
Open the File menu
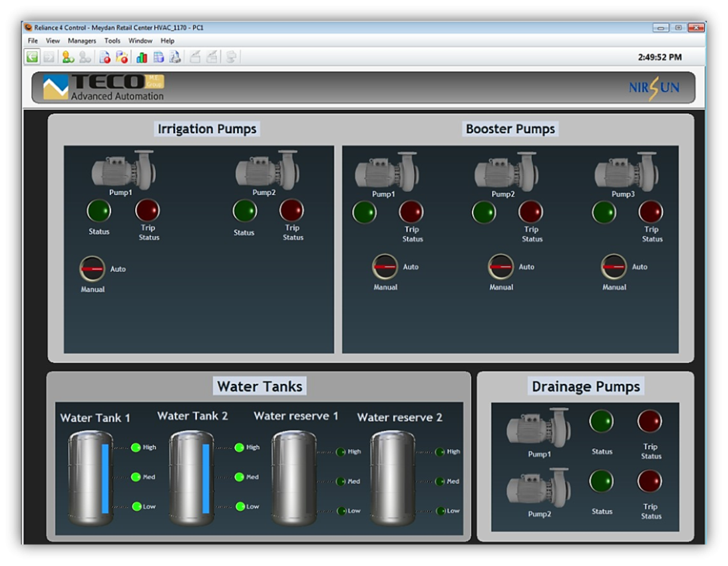tap(33, 41)
